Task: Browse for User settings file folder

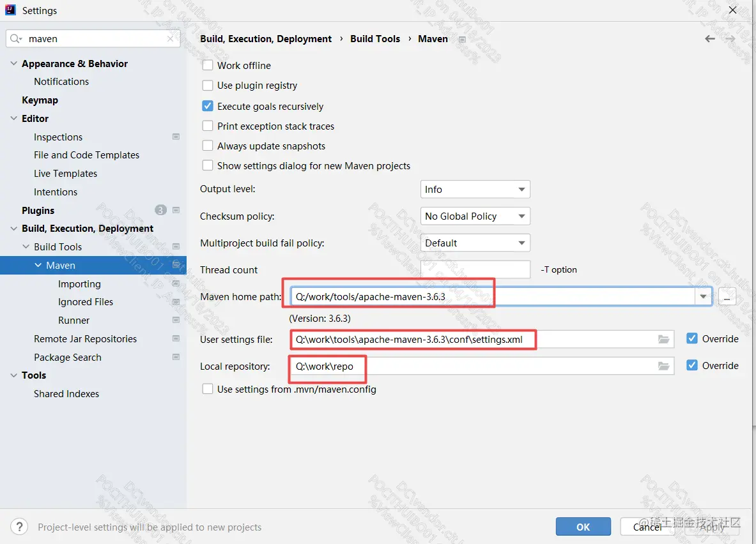Action: pyautogui.click(x=663, y=339)
